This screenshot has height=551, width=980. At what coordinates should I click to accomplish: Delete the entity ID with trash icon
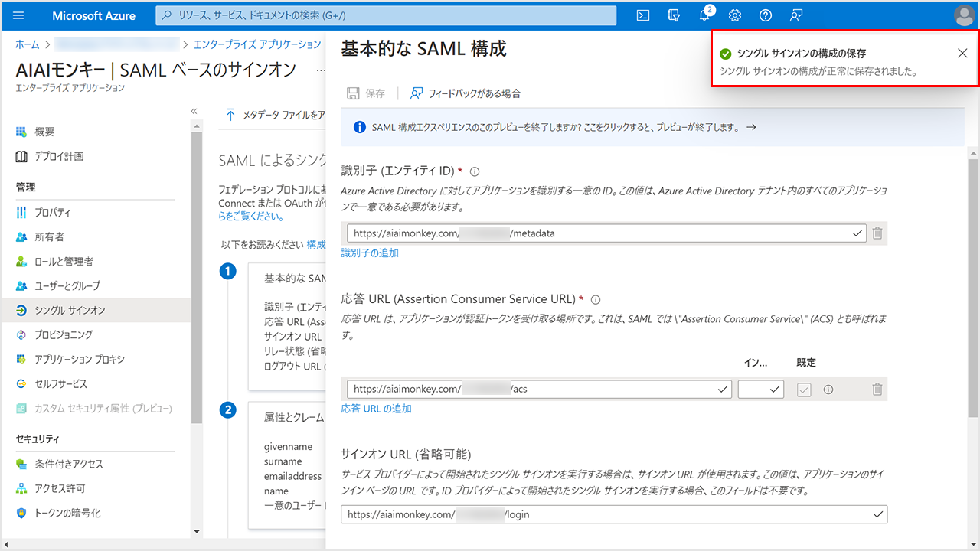pyautogui.click(x=877, y=233)
